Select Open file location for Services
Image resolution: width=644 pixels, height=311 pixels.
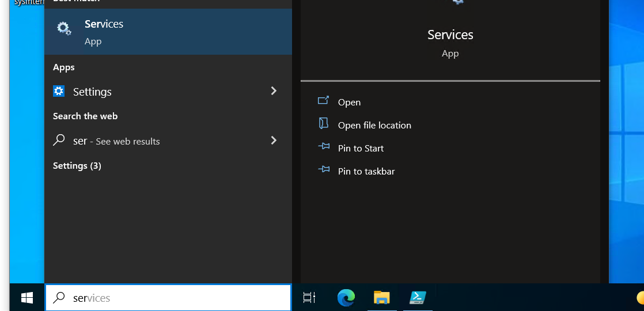(x=374, y=125)
